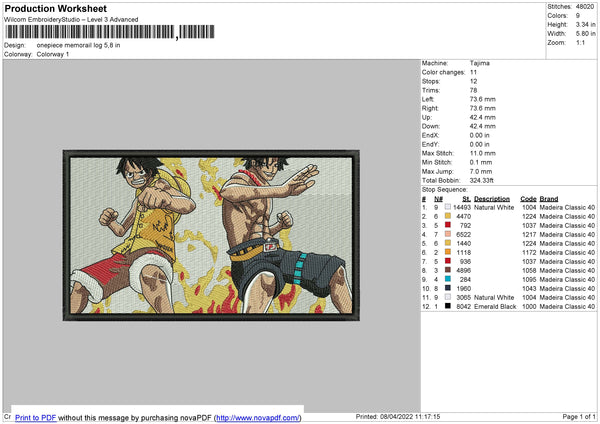Click code 1058 in stop row 8
The image size is (600, 424).
tap(529, 271)
